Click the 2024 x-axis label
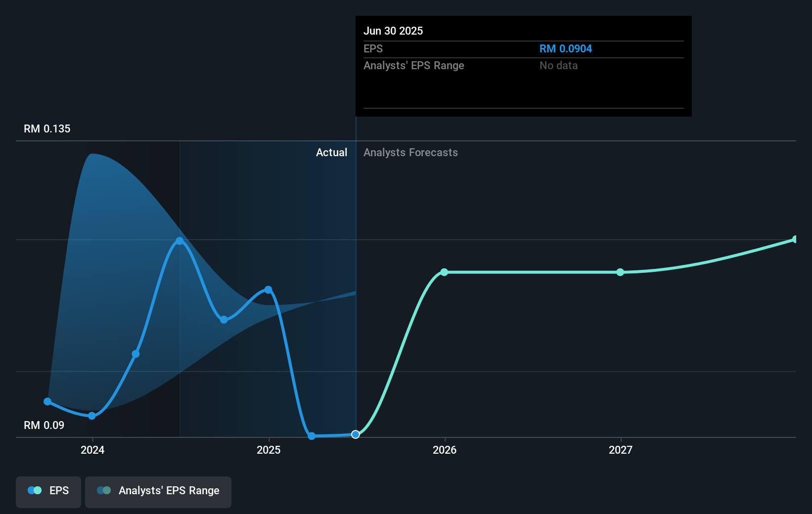Screen dimensions: 812x514 pos(92,450)
